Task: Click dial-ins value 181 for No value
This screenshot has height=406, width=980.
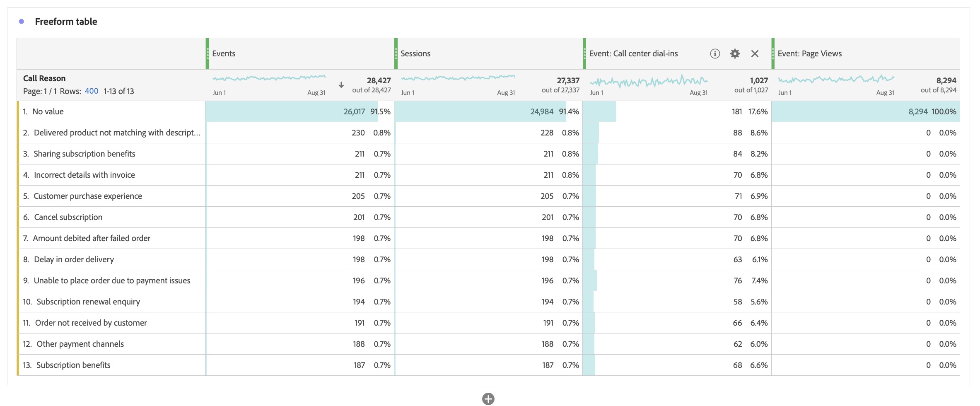Action: (x=737, y=111)
